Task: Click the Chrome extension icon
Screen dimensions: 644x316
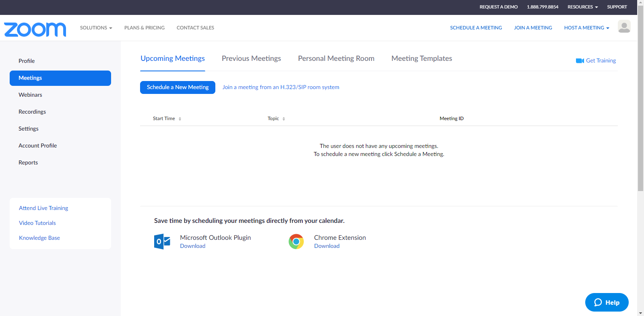Action: (296, 241)
